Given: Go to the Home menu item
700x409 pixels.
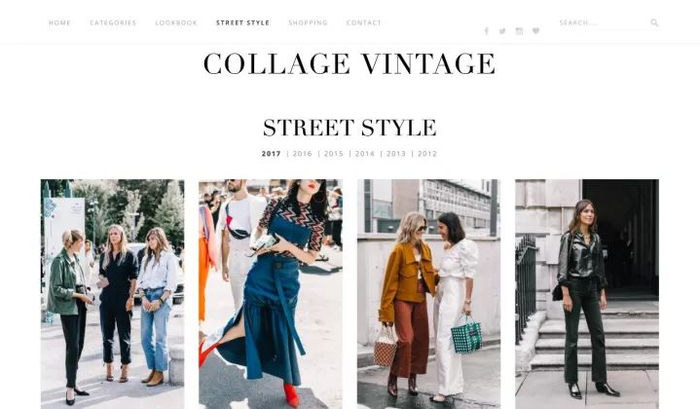Looking at the screenshot, I should 59,23.
